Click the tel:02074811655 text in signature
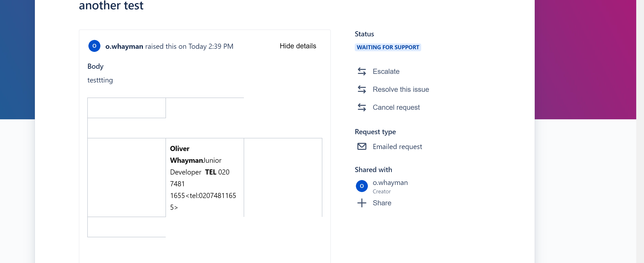 point(203,201)
